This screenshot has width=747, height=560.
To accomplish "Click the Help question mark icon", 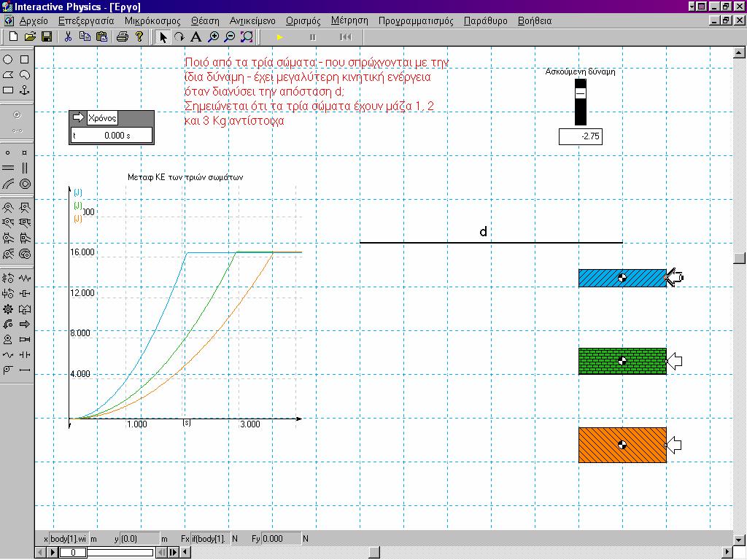I will tap(139, 36).
